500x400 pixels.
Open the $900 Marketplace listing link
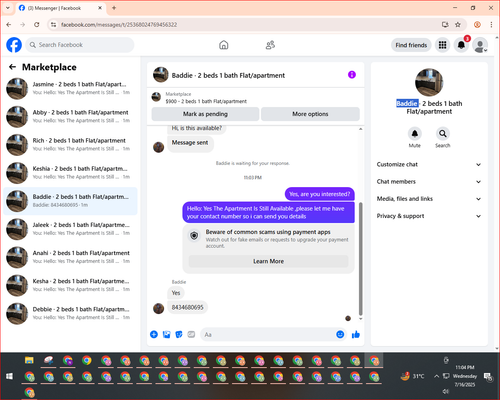tap(206, 101)
